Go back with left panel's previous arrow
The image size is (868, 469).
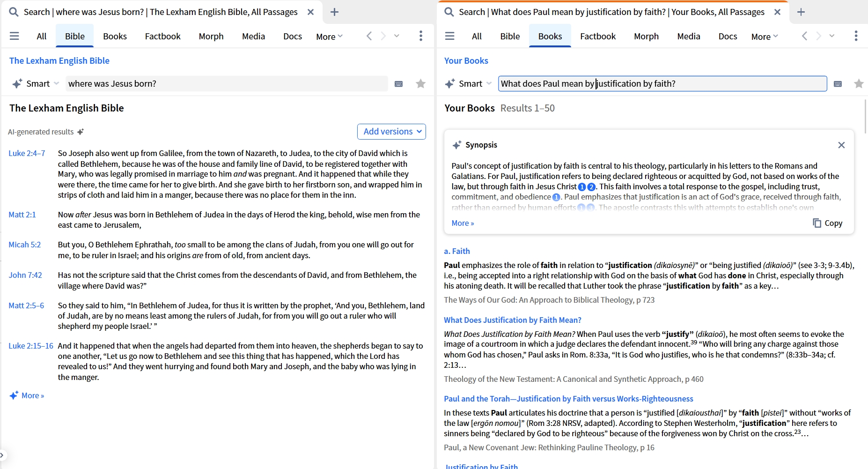click(x=369, y=36)
